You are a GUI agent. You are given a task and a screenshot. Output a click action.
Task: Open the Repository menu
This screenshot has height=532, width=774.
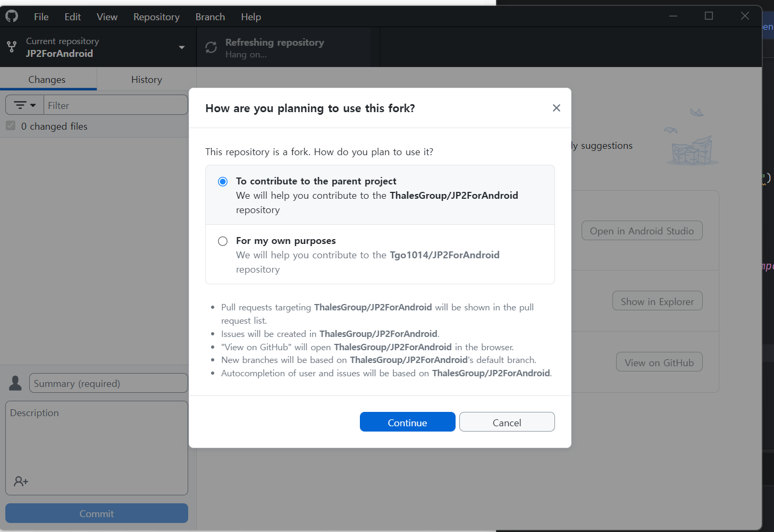pos(156,17)
